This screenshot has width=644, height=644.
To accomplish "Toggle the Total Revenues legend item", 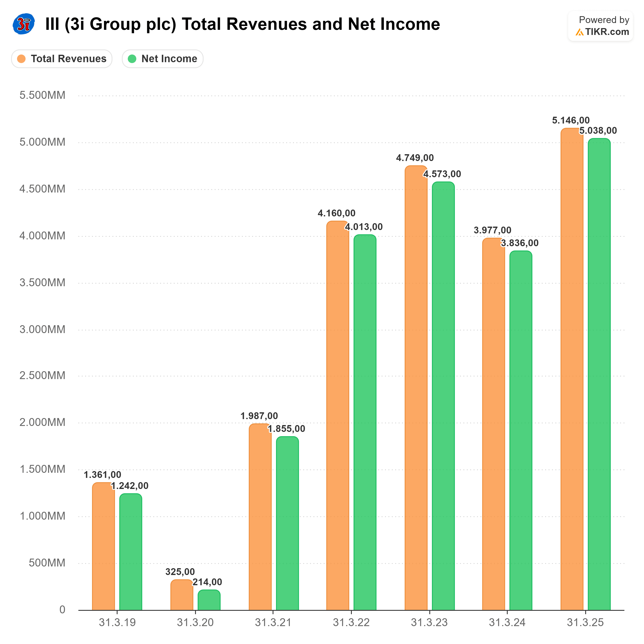I will pyautogui.click(x=62, y=59).
